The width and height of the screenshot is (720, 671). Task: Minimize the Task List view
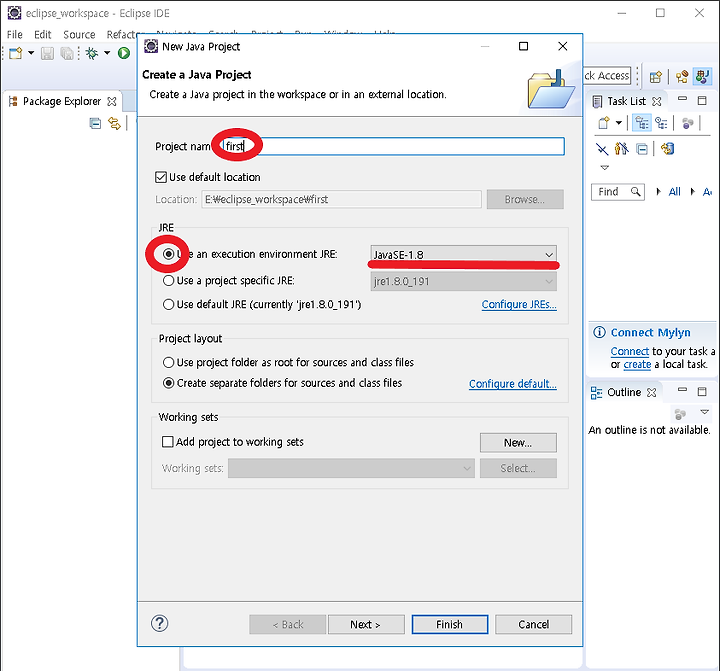(682, 99)
